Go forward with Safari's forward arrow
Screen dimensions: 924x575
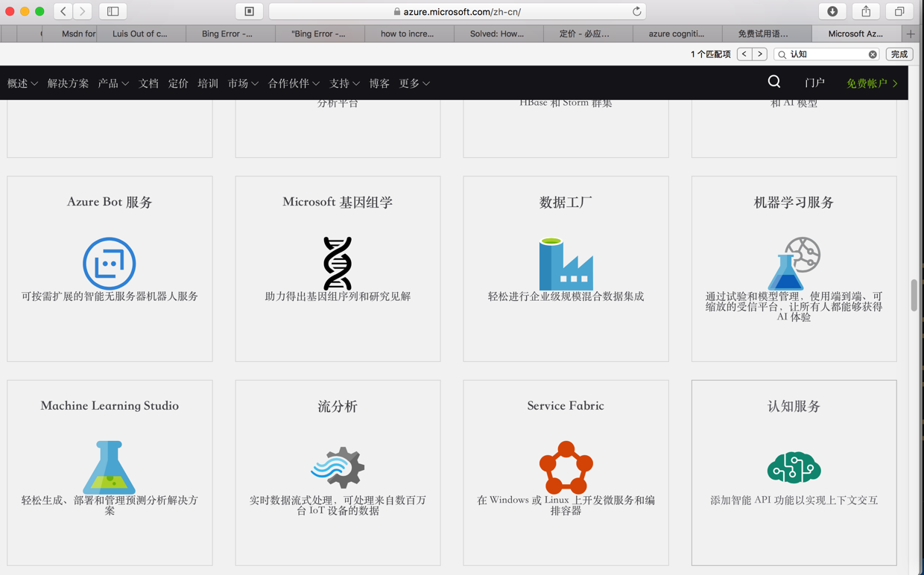(83, 11)
